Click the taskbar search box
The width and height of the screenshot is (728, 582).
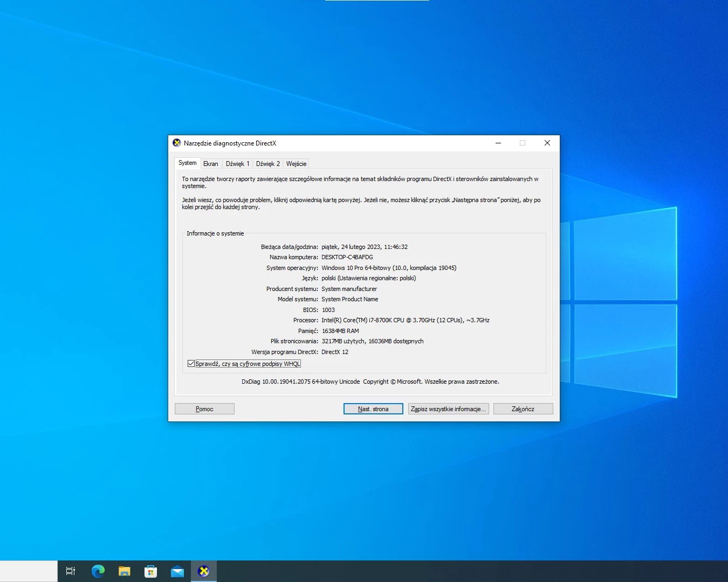click(29, 571)
